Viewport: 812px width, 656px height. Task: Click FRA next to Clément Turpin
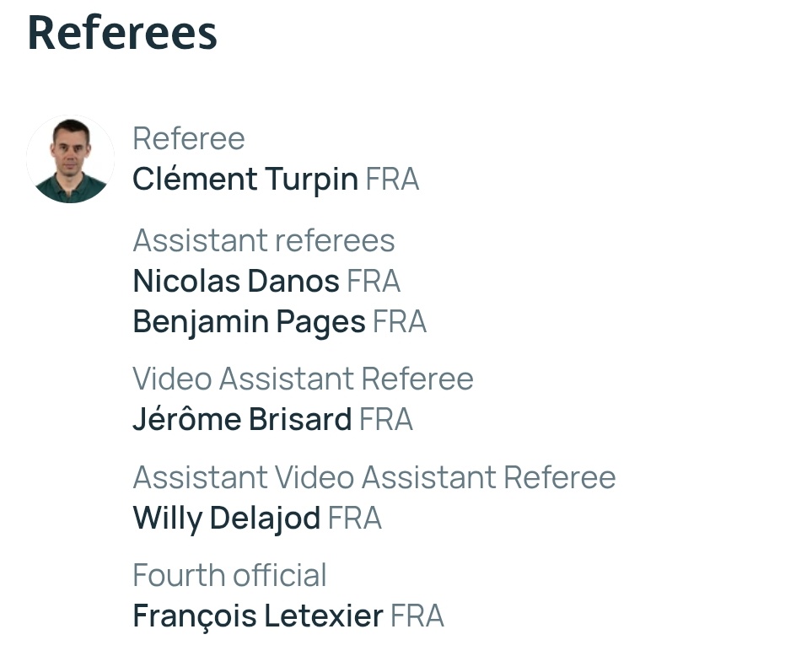[392, 180]
